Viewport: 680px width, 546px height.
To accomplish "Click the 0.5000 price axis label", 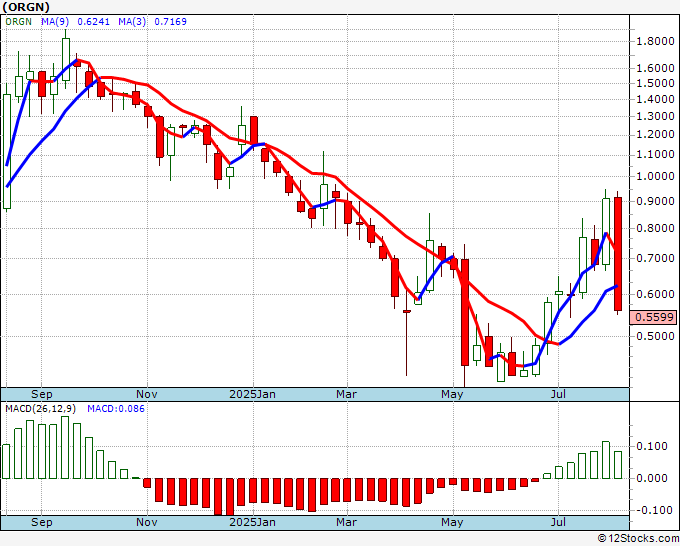I will coord(655,336).
